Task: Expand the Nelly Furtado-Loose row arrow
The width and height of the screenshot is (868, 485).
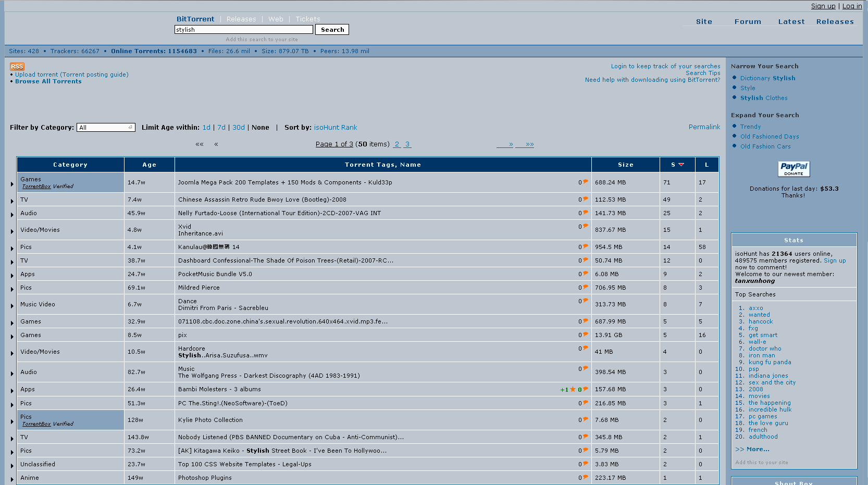Action: 12,215
